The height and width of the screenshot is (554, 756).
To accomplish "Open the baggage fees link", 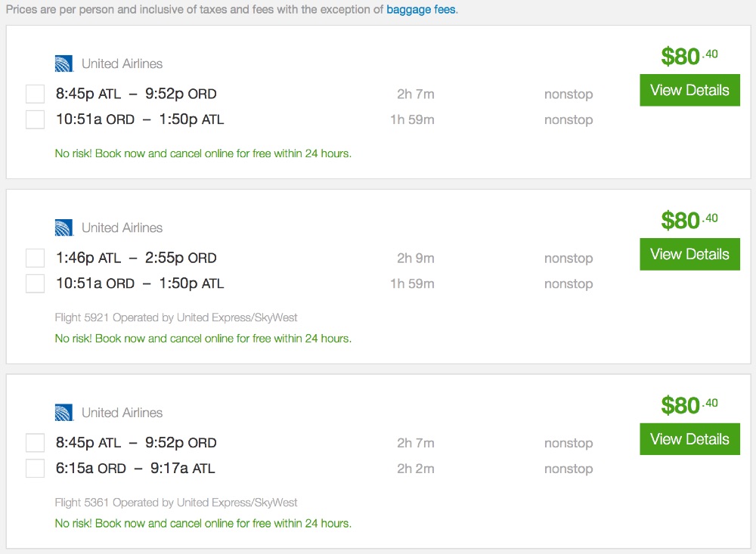I will coord(421,11).
